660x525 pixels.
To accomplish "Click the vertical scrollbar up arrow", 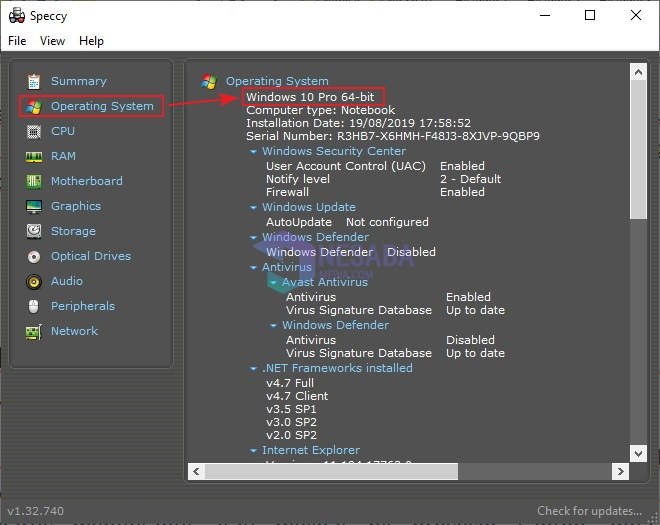I will [x=638, y=72].
